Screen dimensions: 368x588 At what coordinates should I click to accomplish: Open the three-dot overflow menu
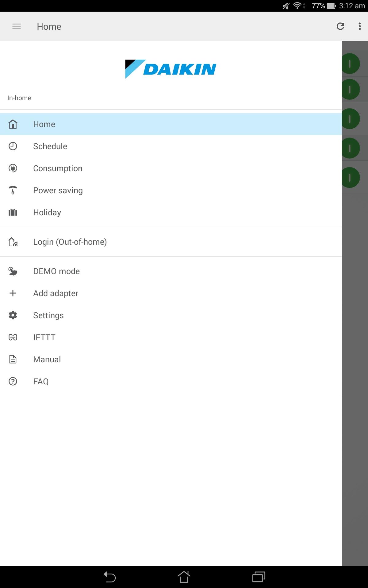click(x=360, y=26)
